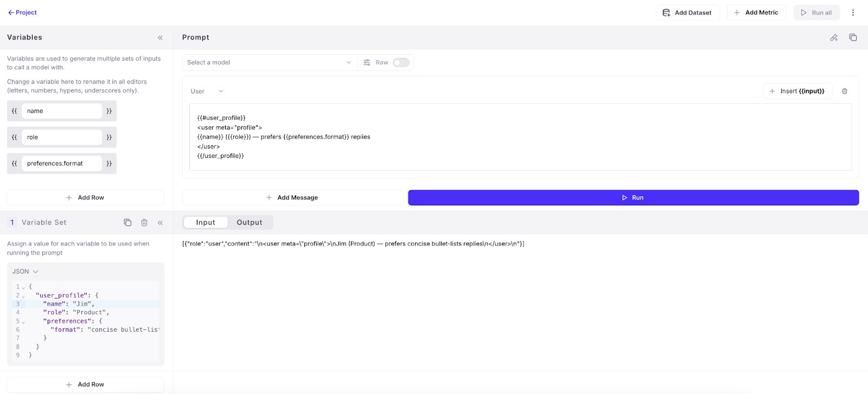Toggle the Raw switch on

[401, 62]
